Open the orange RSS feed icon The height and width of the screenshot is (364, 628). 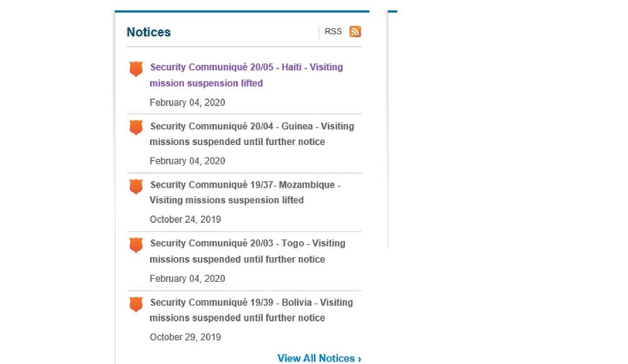coord(355,31)
